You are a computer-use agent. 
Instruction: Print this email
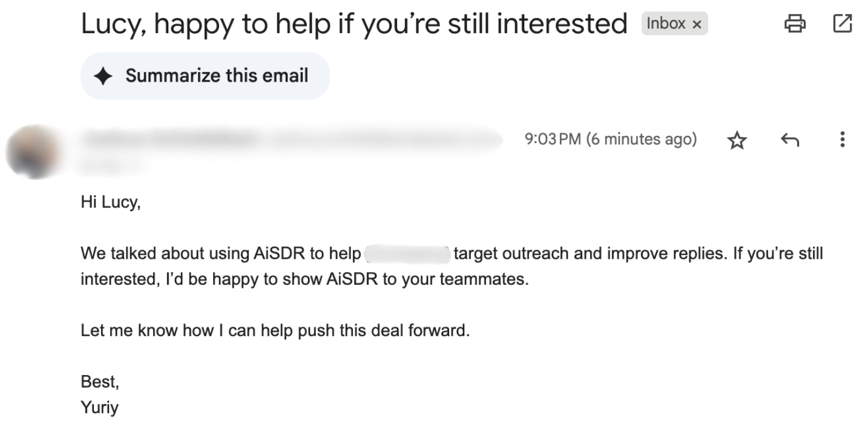tap(795, 24)
